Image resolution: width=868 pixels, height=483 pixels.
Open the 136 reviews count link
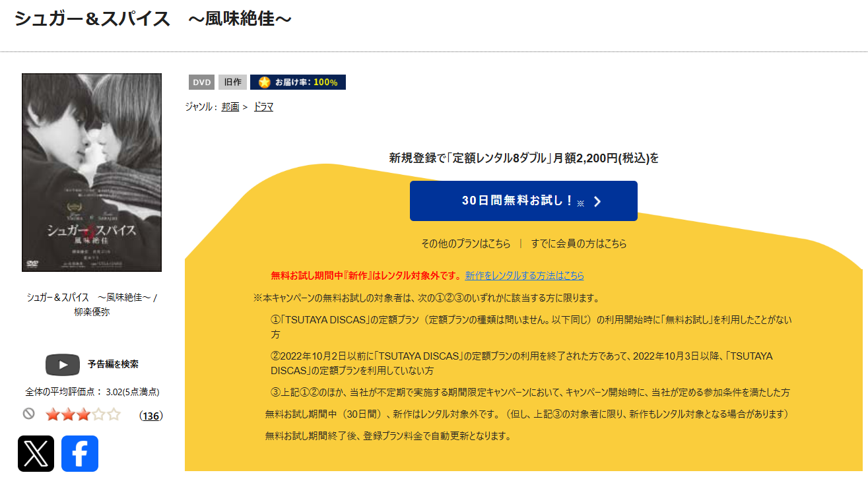[151, 416]
